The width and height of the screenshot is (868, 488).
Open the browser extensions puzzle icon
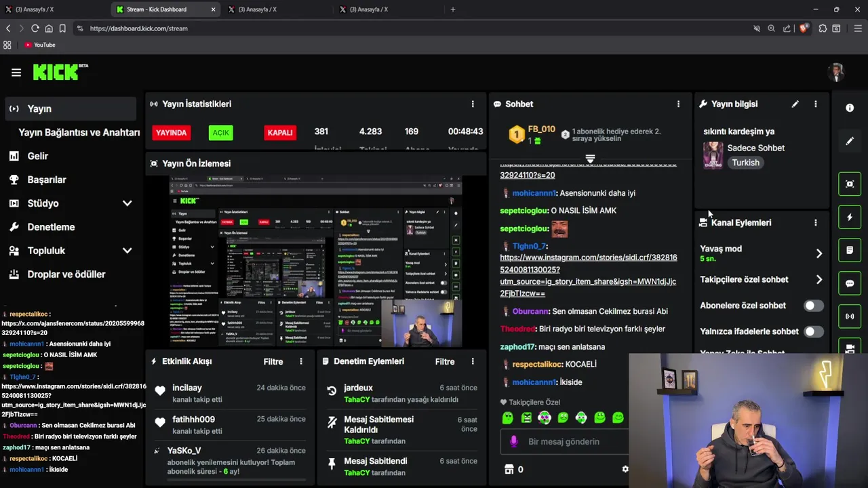(823, 28)
